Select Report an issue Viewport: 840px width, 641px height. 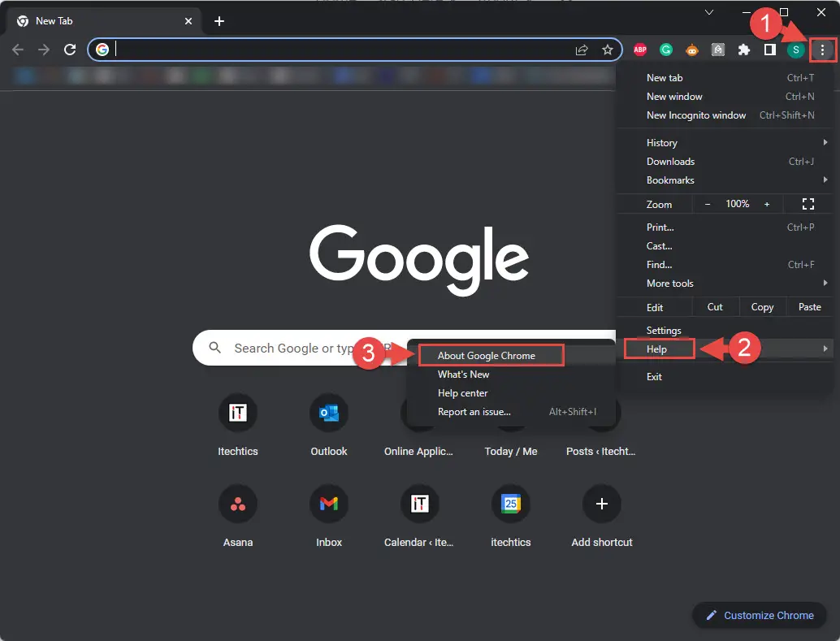click(510, 412)
